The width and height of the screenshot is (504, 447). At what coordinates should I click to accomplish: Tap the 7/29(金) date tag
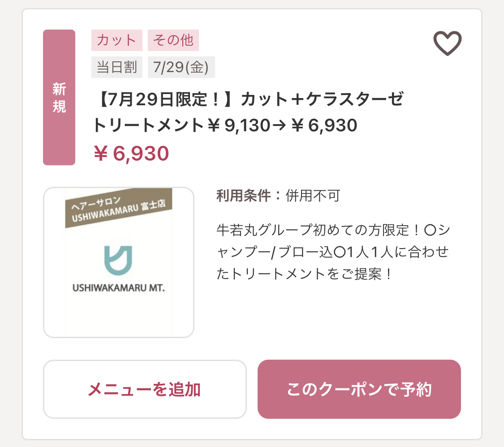click(181, 67)
